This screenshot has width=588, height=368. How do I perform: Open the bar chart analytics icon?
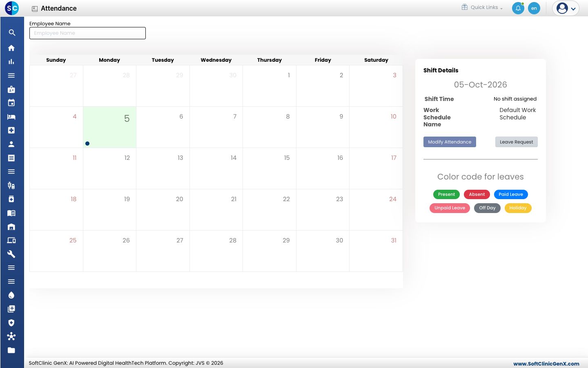tap(11, 62)
